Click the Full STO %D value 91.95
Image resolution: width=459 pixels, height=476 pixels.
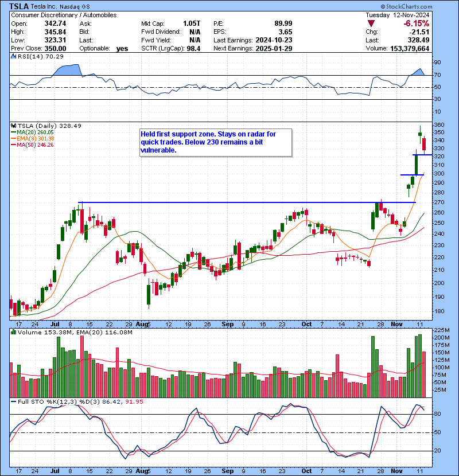coord(134,401)
